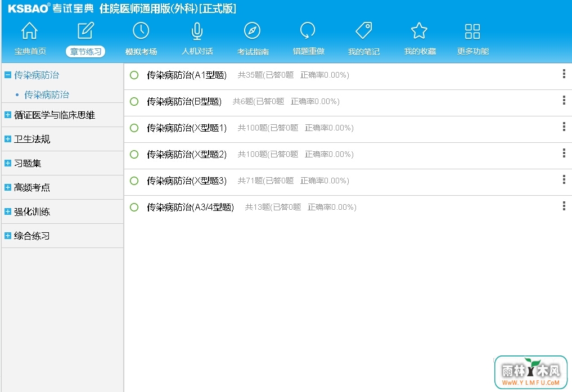The image size is (572, 392).
Task: Open the 我的收藏 star icon
Action: (x=419, y=30)
